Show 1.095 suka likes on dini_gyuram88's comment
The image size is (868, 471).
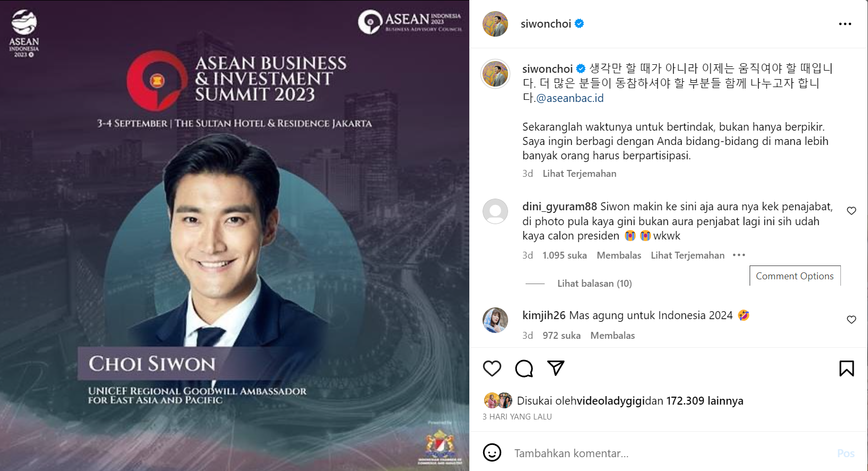click(x=564, y=255)
